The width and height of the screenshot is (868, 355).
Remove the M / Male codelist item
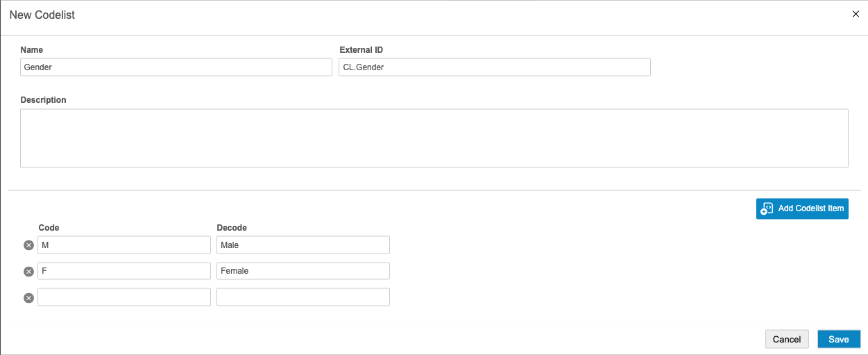pos(28,245)
